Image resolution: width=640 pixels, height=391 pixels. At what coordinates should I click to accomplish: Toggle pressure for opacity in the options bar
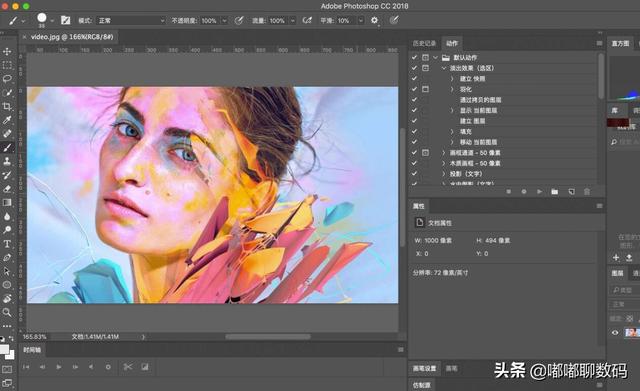(239, 20)
